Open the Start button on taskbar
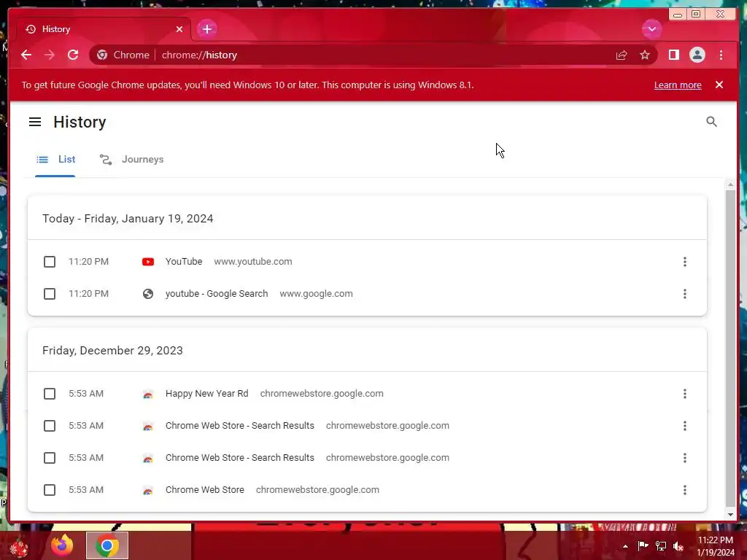747x560 pixels. tap(19, 546)
